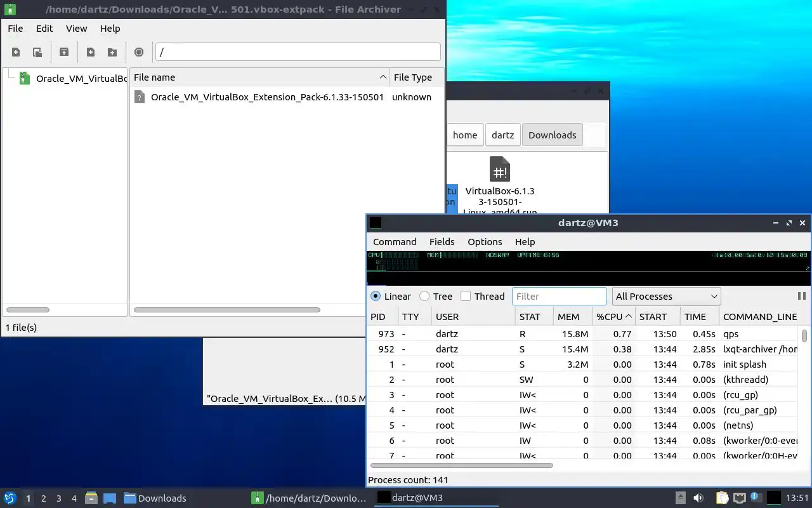Open the Fields menu in qps

[442, 242]
